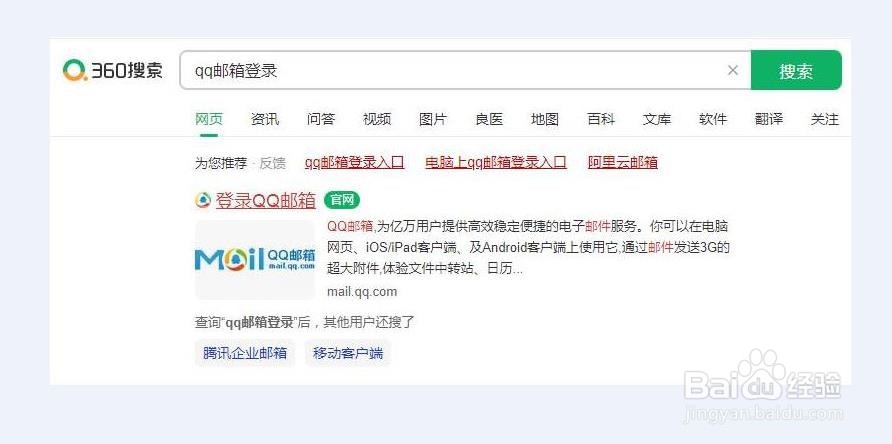
Task: Select the 良医 tab
Action: [x=489, y=120]
